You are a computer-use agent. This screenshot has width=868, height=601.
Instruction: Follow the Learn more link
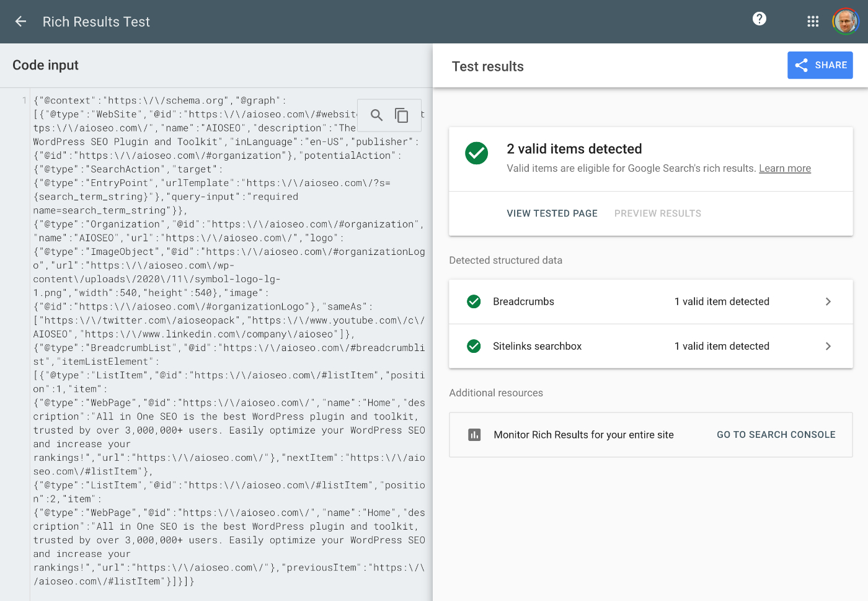coord(785,168)
